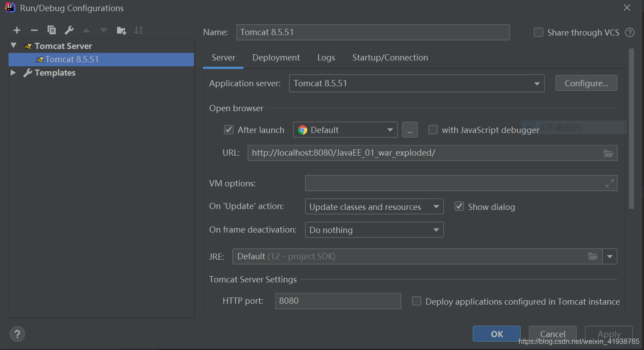Switch to the Logs tab

tap(326, 58)
